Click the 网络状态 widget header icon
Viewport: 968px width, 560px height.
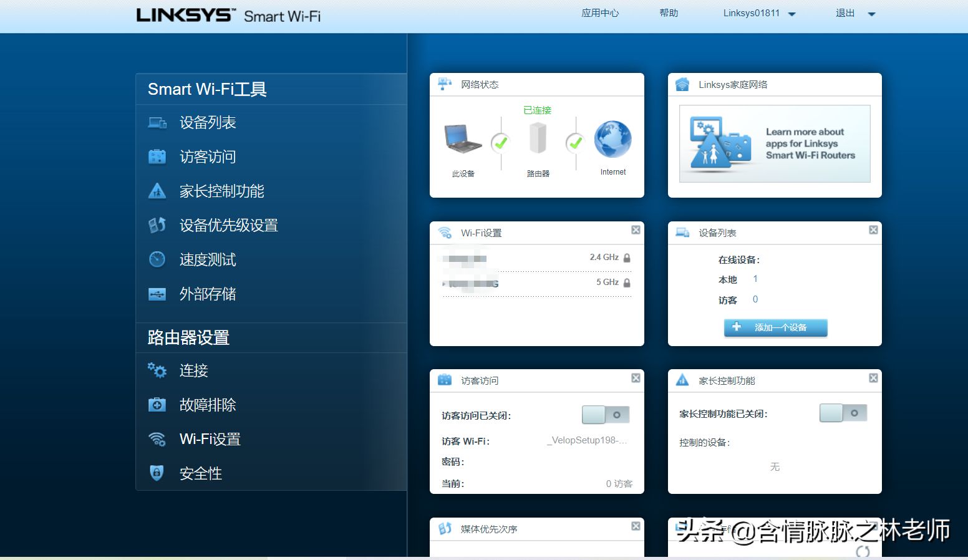click(x=445, y=84)
